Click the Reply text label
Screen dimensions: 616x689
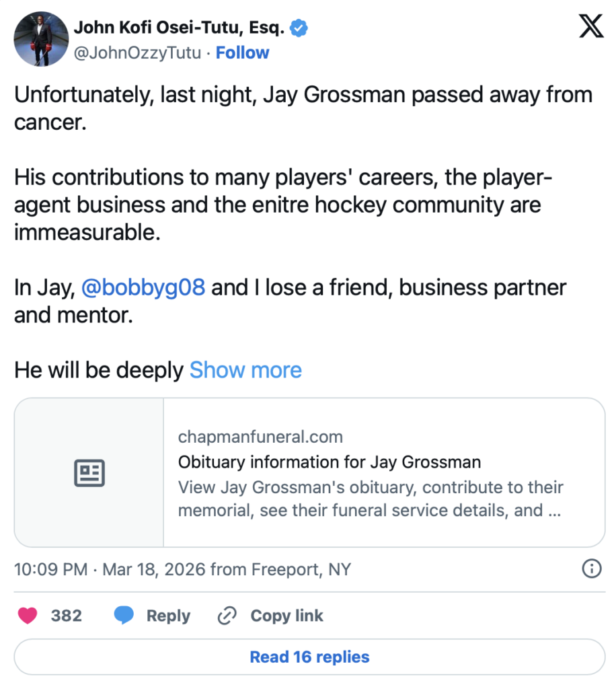(168, 616)
